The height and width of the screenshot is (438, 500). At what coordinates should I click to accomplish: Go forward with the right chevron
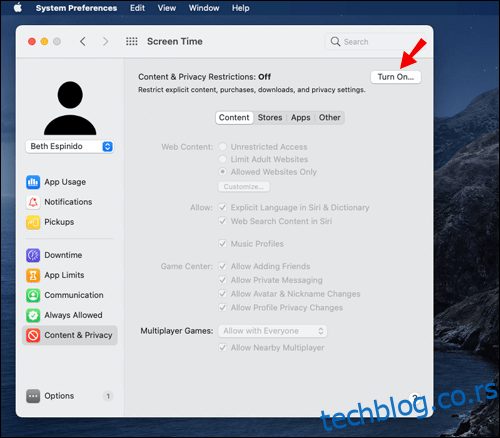point(105,41)
